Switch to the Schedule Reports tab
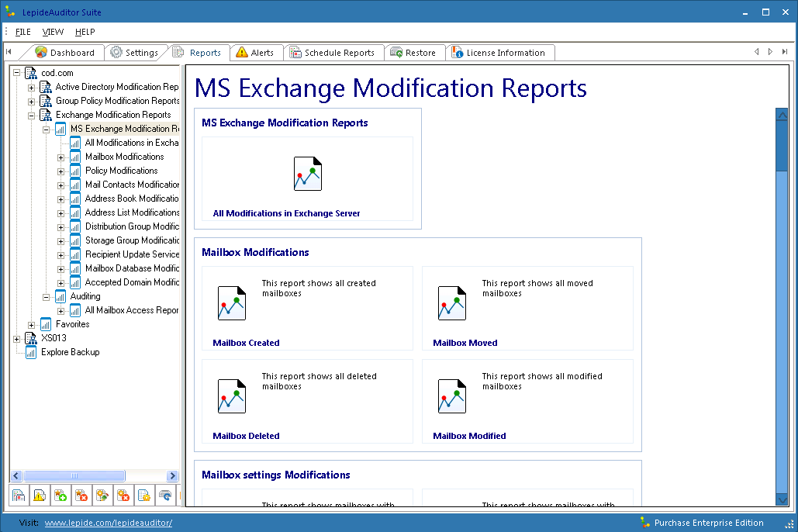This screenshot has width=798, height=532. coord(333,53)
